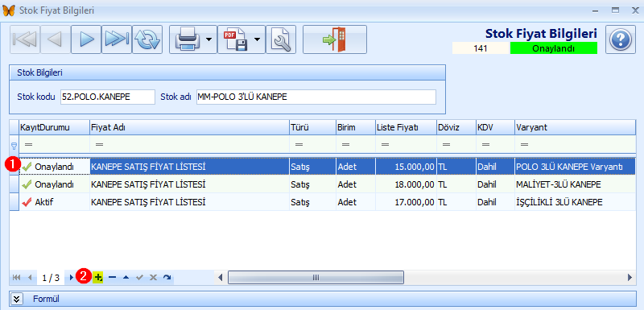This screenshot has width=644, height=310.
Task: Select the MALİYET-3LÜ KANEPE variant cell
Action: pos(575,184)
